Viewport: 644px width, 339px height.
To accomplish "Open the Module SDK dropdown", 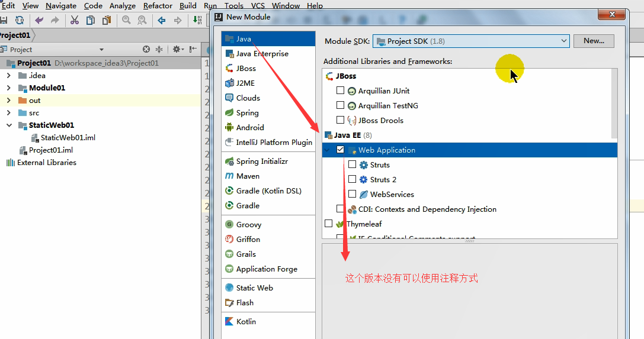I will click(x=471, y=41).
